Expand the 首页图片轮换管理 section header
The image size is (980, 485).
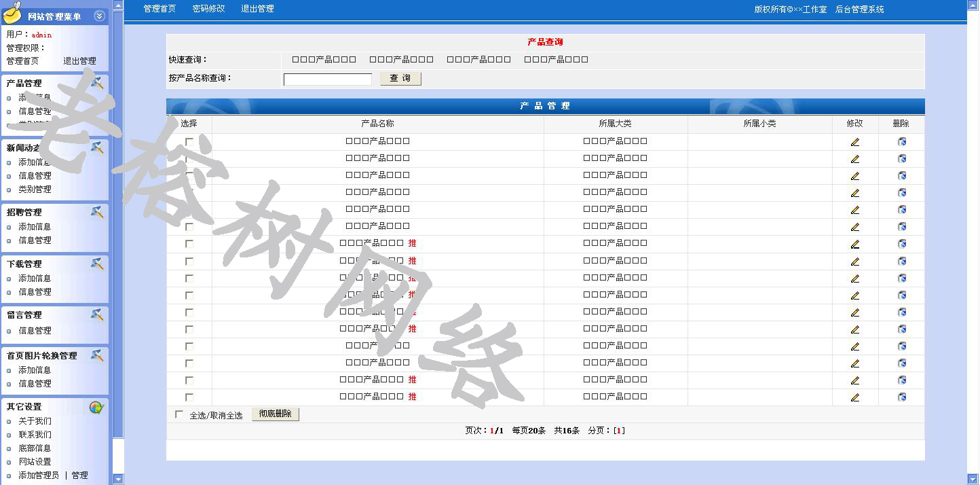pos(42,355)
